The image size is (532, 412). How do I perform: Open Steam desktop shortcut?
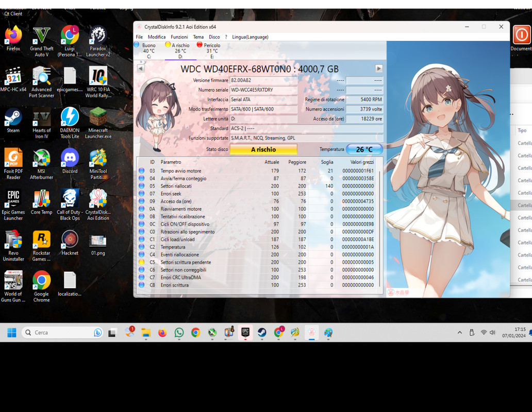click(x=13, y=121)
